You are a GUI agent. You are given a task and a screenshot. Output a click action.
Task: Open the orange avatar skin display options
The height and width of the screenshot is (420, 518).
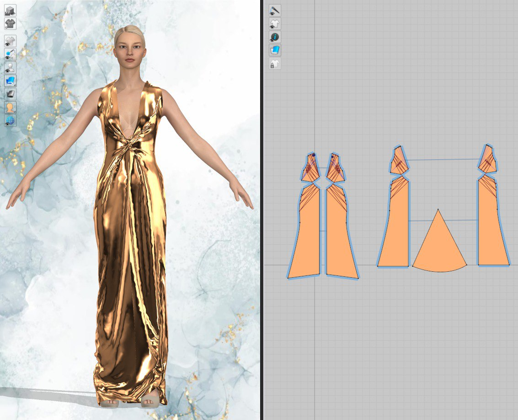click(x=10, y=108)
